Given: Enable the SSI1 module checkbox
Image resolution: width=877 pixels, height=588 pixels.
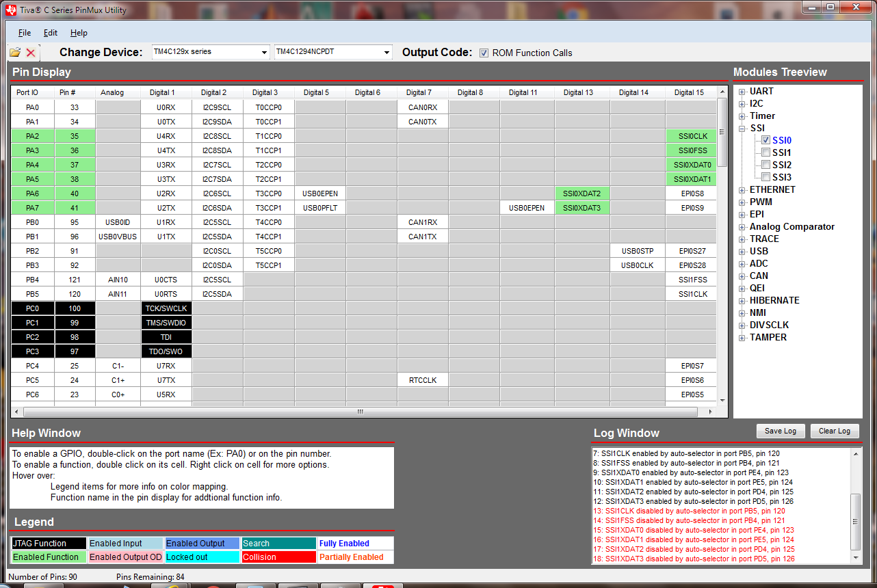Looking at the screenshot, I should (766, 152).
